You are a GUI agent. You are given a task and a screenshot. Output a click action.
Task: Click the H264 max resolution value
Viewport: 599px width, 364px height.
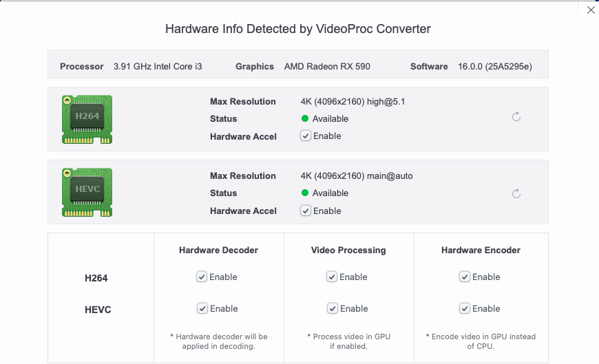[x=353, y=102]
